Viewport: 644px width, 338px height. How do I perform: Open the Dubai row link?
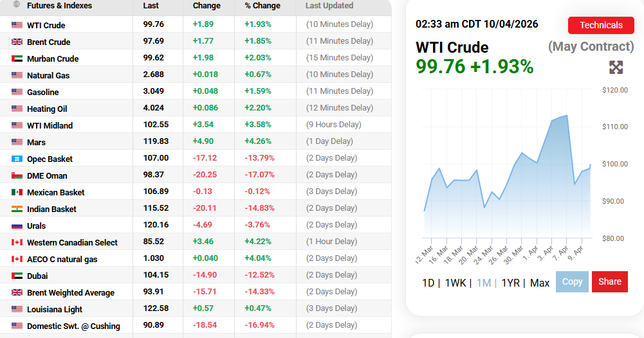(x=37, y=276)
